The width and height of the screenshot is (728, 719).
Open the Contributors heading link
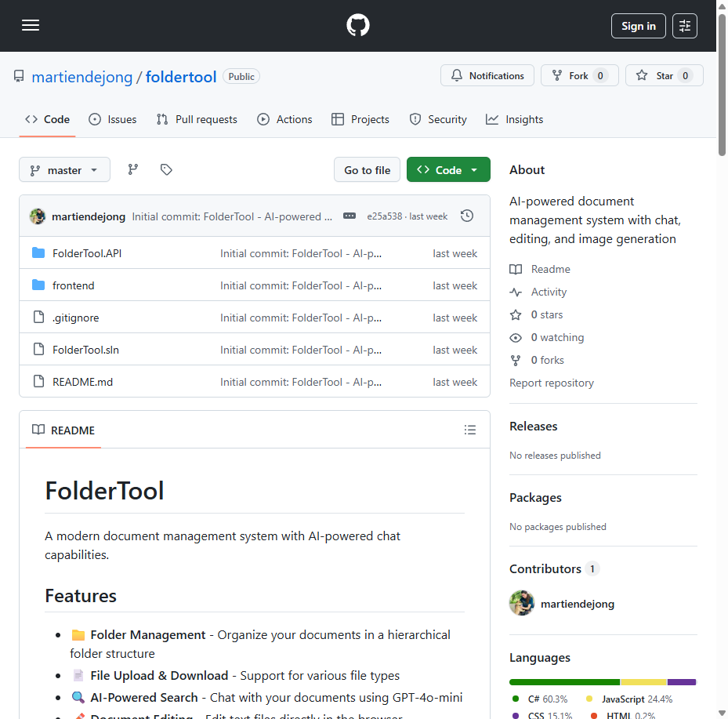tap(554, 569)
